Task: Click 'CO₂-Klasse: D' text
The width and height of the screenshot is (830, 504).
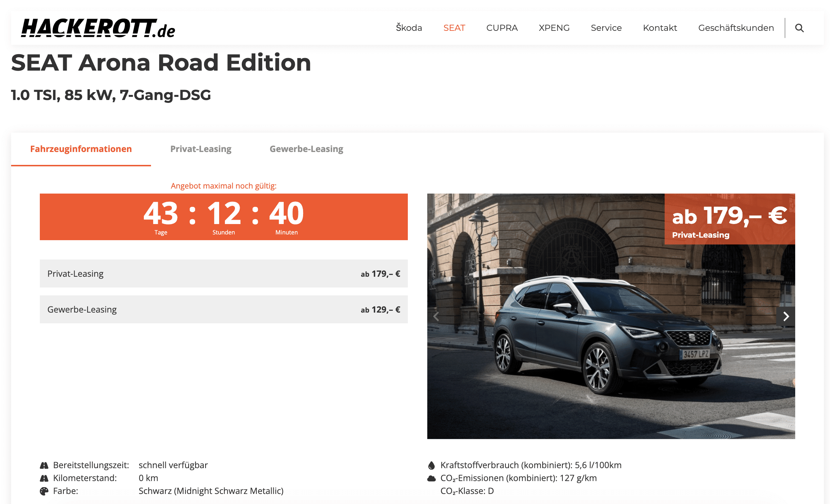Action: [x=467, y=491]
